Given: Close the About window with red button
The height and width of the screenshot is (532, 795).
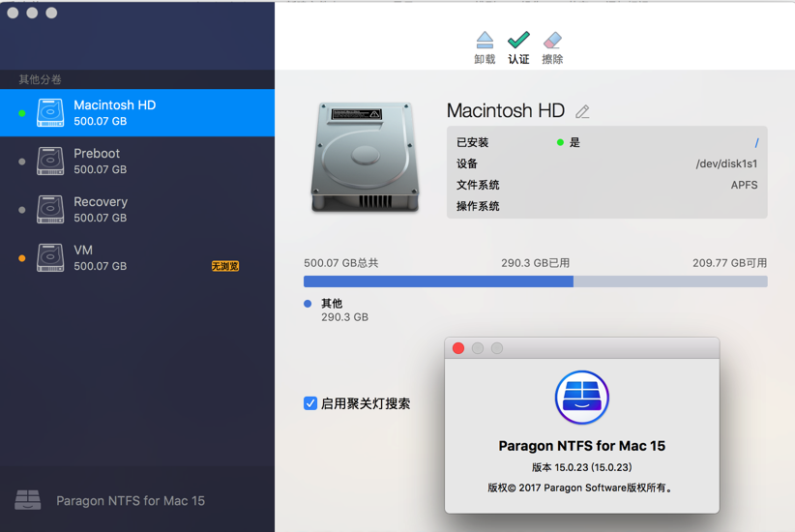Looking at the screenshot, I should coord(458,348).
